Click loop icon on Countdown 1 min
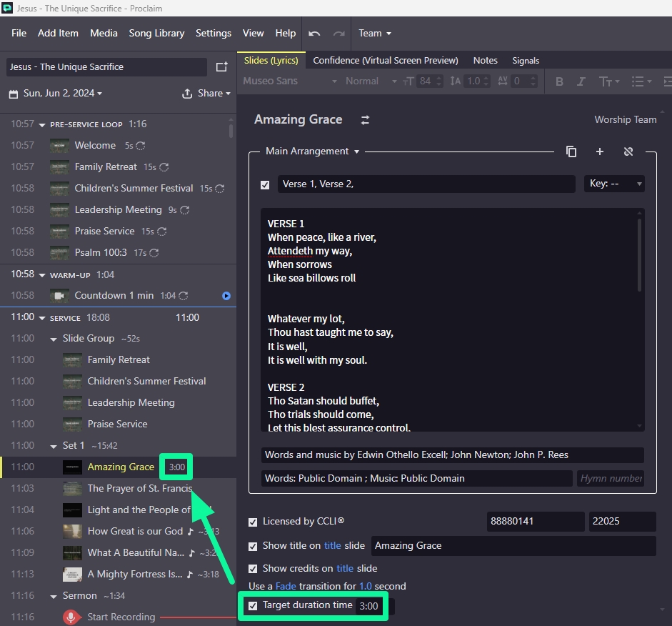Screen dimensions: 672x626 click(183, 296)
